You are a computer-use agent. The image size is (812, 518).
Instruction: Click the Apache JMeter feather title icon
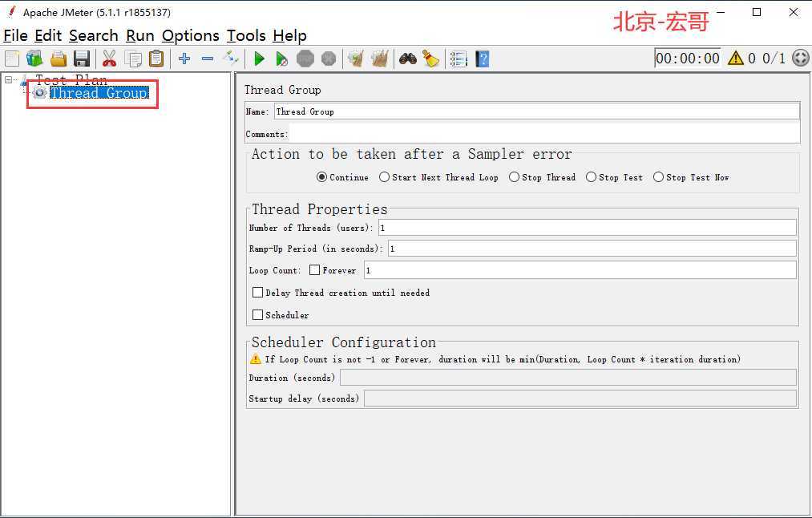11,11
